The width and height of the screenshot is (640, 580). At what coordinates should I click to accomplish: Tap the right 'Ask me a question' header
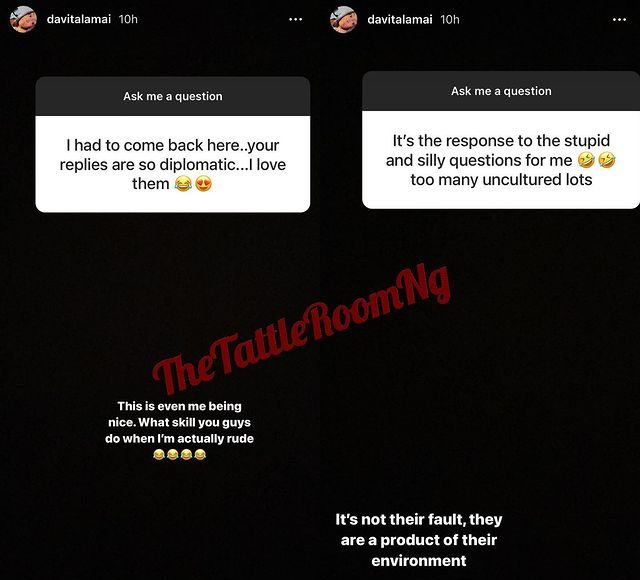tap(501, 91)
